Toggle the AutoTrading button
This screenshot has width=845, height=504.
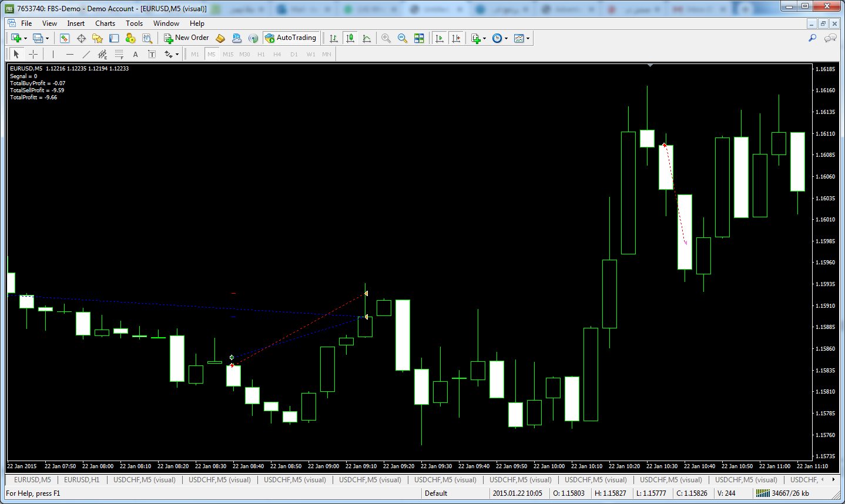coord(291,38)
